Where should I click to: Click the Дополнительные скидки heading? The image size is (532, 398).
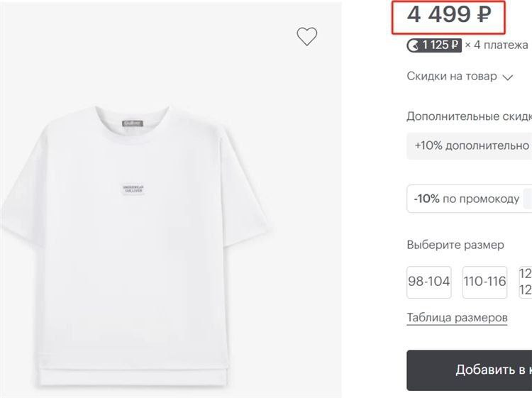coord(470,116)
